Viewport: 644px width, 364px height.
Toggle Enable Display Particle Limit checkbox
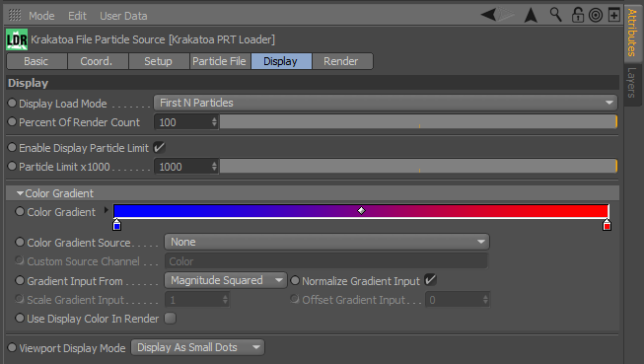tap(159, 148)
